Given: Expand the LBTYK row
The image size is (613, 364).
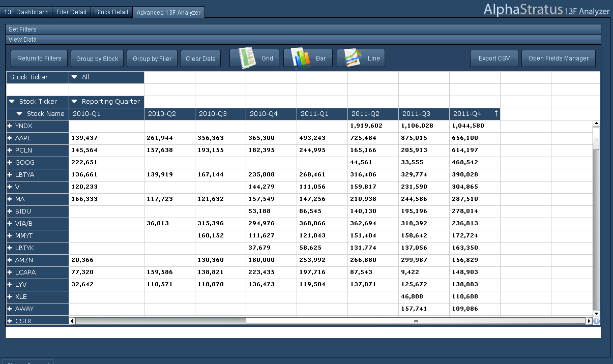Looking at the screenshot, I should coord(10,248).
